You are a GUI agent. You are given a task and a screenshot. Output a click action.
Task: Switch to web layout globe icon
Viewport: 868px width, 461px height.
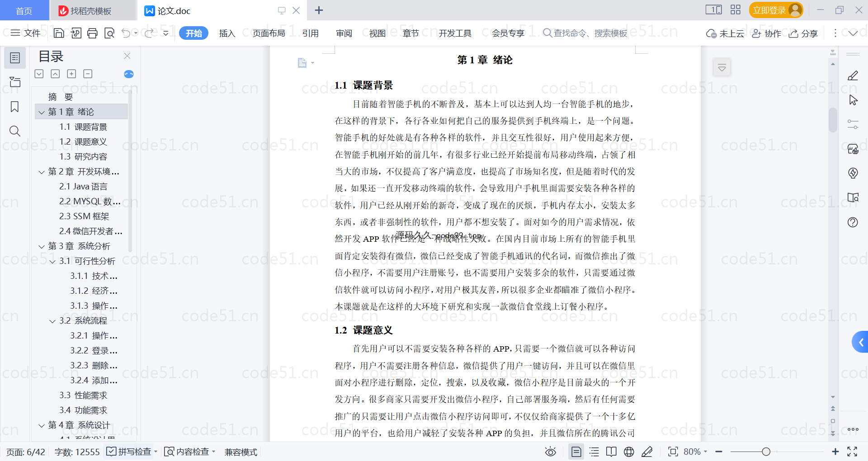pos(629,452)
